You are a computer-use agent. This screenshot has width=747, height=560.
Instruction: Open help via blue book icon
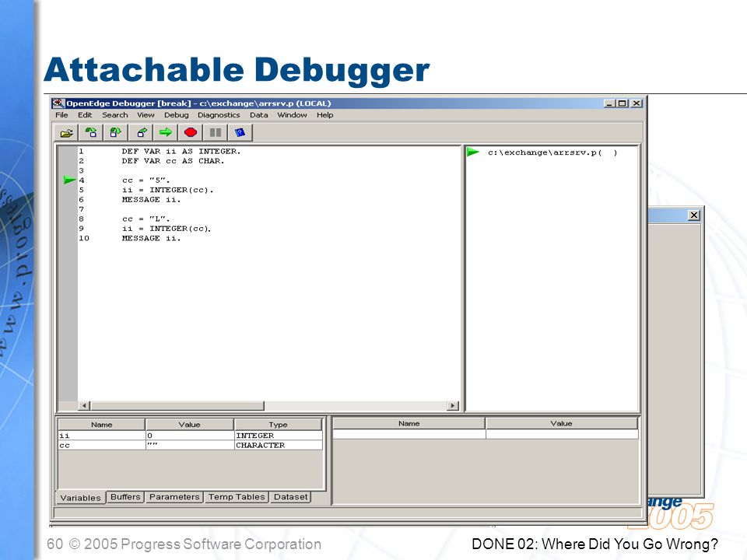point(240,132)
